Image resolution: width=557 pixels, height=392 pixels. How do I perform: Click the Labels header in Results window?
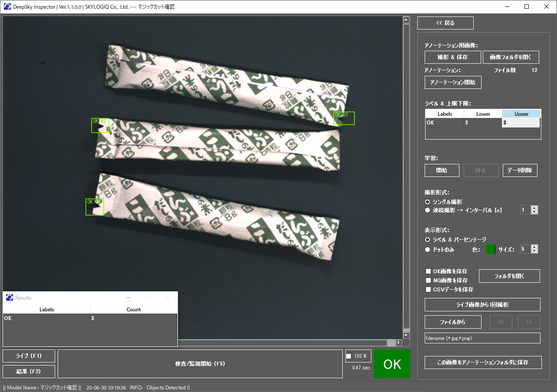click(x=46, y=310)
